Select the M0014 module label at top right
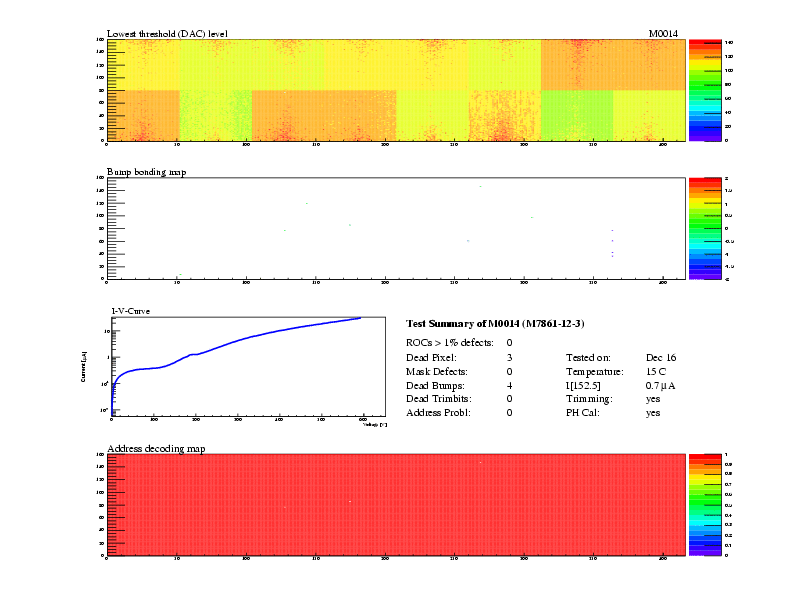The image size is (792, 612). point(663,34)
